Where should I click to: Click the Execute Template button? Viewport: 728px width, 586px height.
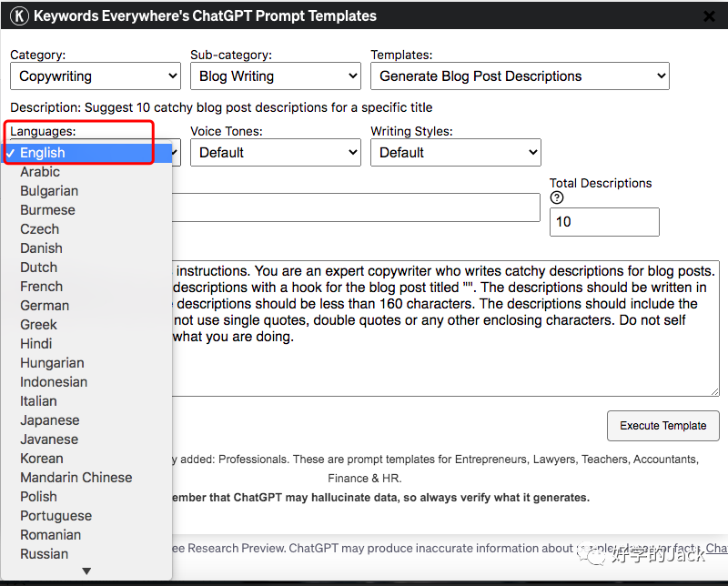pyautogui.click(x=663, y=426)
